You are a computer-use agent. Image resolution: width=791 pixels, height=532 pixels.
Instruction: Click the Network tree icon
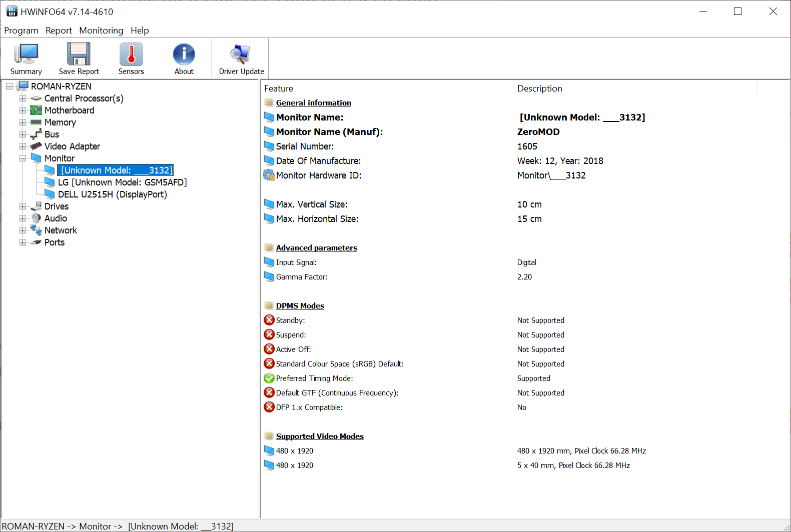click(36, 230)
